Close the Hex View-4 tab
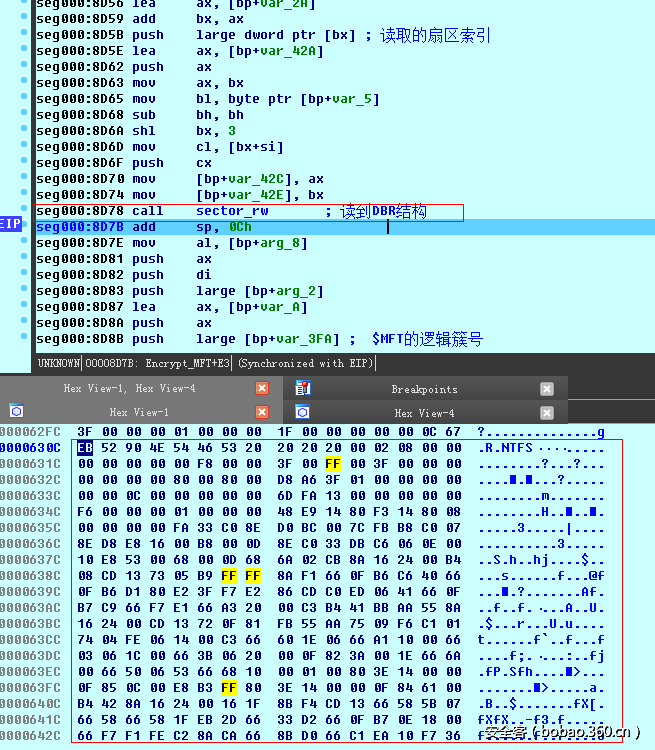This screenshot has height=750, width=655. [x=547, y=412]
